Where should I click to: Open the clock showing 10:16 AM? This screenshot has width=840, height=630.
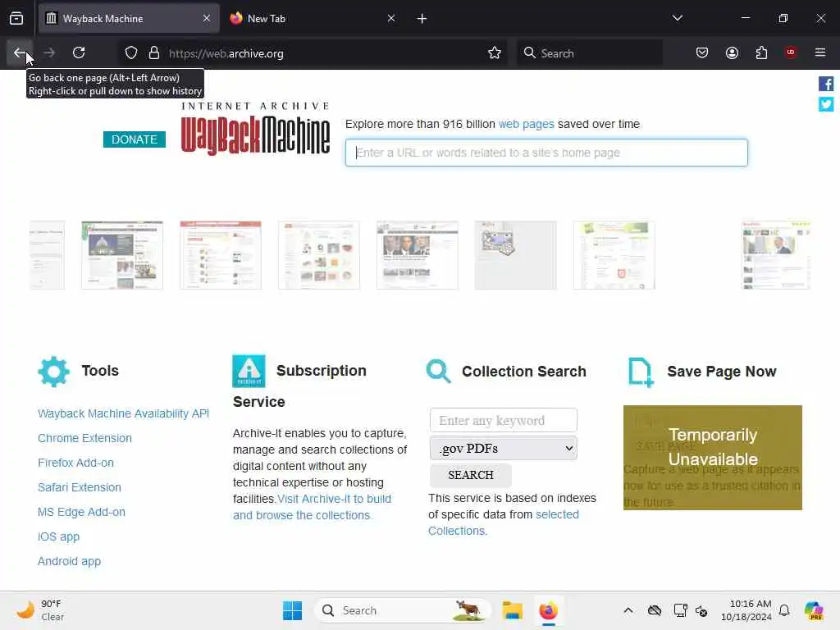coord(746,610)
